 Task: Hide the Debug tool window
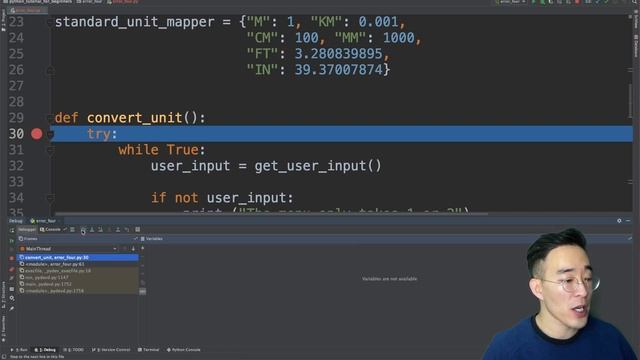[628, 221]
